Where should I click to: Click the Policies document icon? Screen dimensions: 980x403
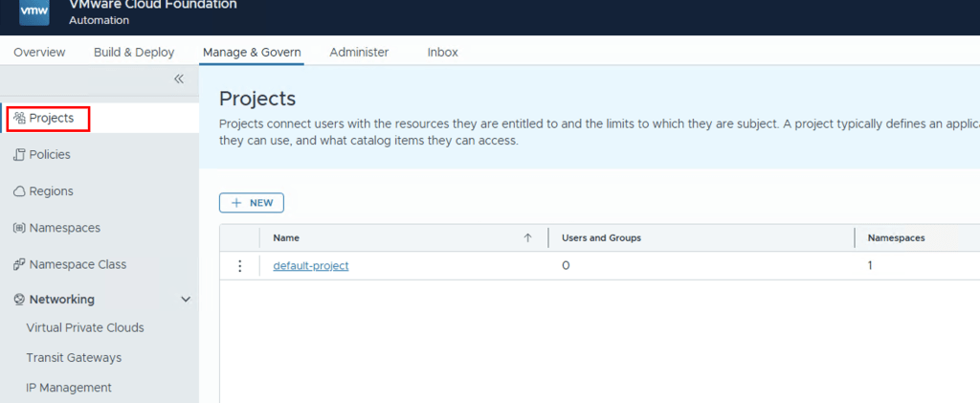(19, 155)
